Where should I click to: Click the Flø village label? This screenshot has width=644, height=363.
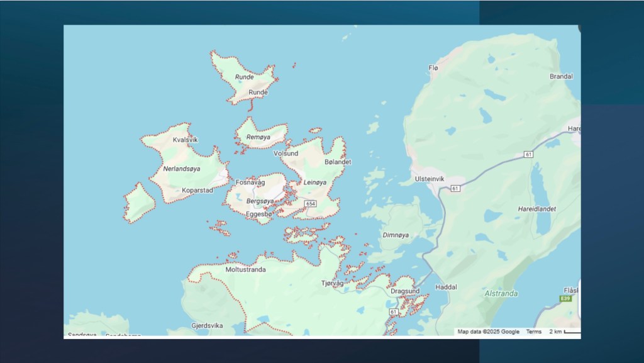pyautogui.click(x=433, y=67)
